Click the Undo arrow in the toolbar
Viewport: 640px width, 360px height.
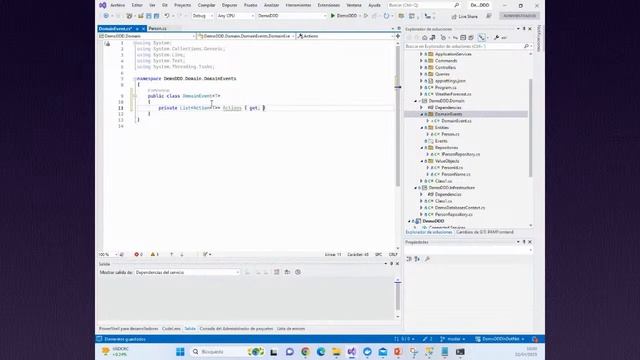tap(167, 16)
